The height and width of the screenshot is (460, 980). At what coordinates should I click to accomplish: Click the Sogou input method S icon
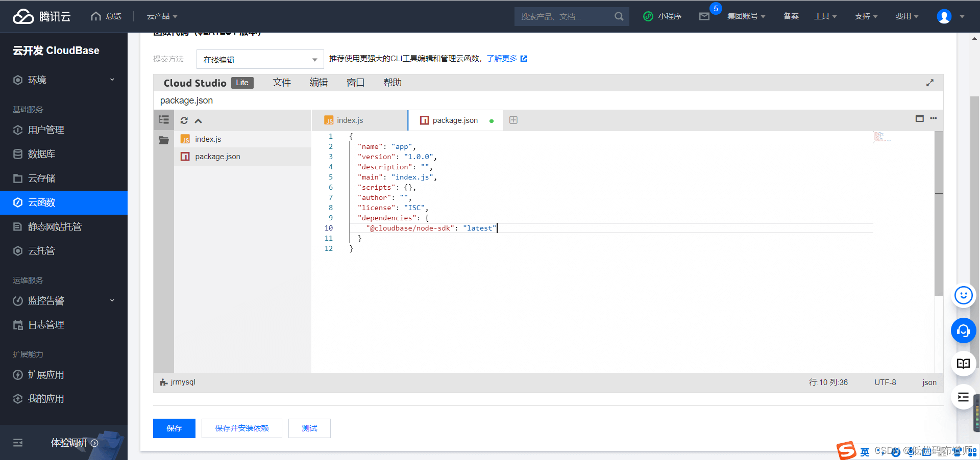[846, 451]
